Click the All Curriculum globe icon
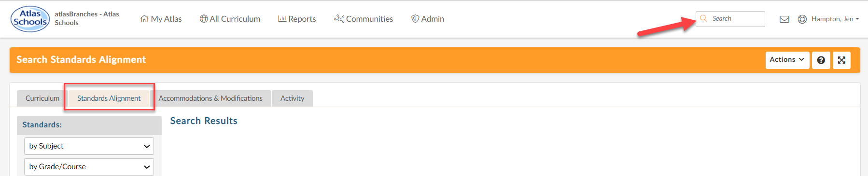The height and width of the screenshot is (176, 868). pos(204,19)
